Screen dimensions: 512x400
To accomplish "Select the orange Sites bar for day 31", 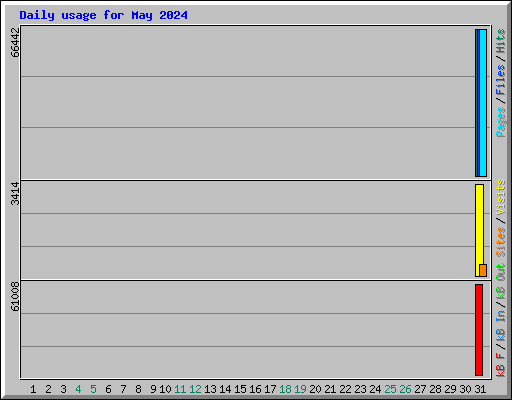I will click(483, 270).
